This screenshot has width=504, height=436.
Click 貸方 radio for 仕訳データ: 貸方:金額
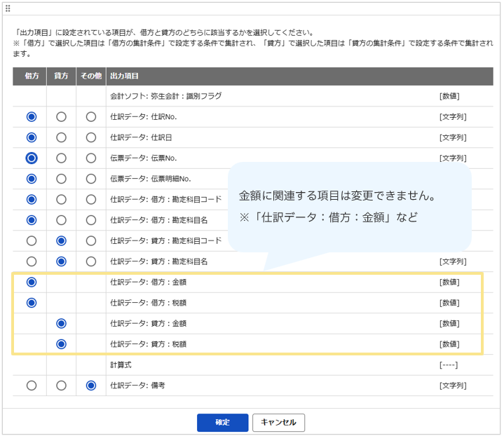pos(61,323)
